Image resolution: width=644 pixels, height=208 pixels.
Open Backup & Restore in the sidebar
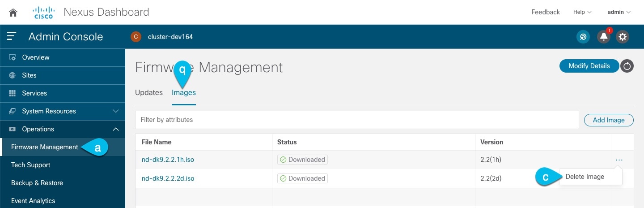37,183
